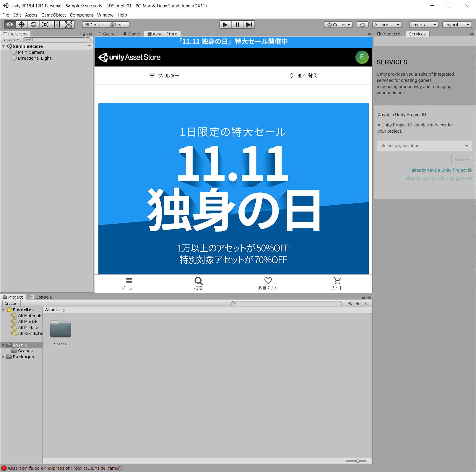
Task: Open the カート shopping cart
Action: coord(337,284)
